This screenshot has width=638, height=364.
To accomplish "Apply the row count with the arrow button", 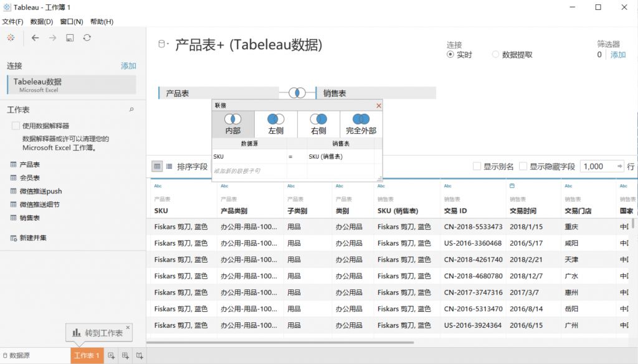I will pyautogui.click(x=619, y=166).
